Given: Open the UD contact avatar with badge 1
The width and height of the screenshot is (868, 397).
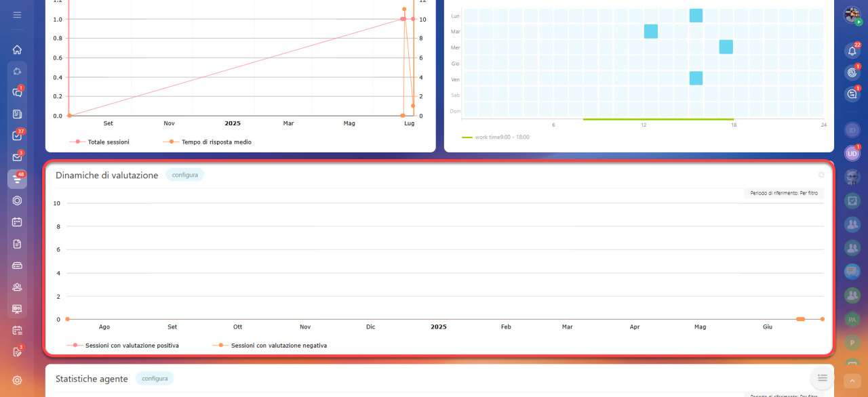Looking at the screenshot, I should point(852,154).
